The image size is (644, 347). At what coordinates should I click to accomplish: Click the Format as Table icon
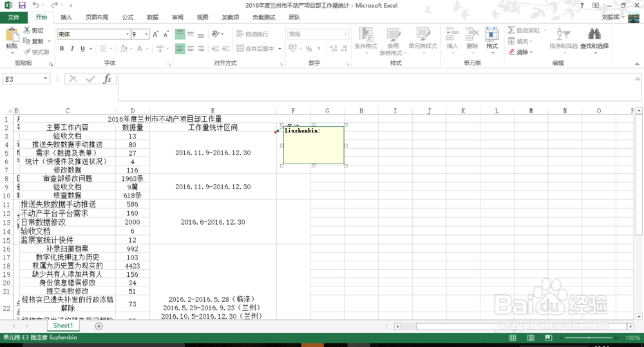click(393, 35)
